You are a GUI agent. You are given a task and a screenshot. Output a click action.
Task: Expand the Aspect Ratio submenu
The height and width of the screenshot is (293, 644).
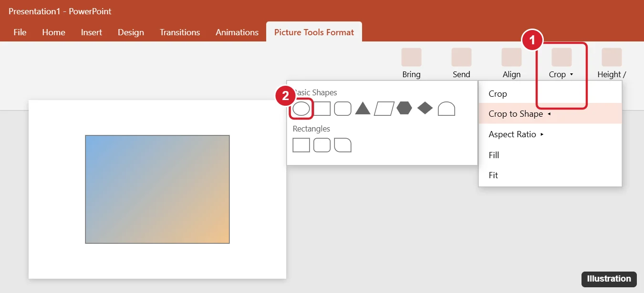click(550, 134)
